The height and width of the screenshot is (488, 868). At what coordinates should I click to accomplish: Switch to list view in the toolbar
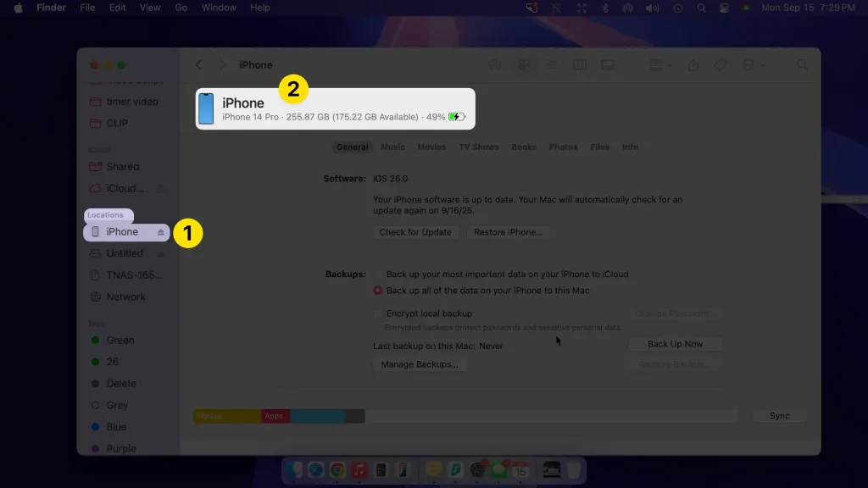[x=552, y=64]
